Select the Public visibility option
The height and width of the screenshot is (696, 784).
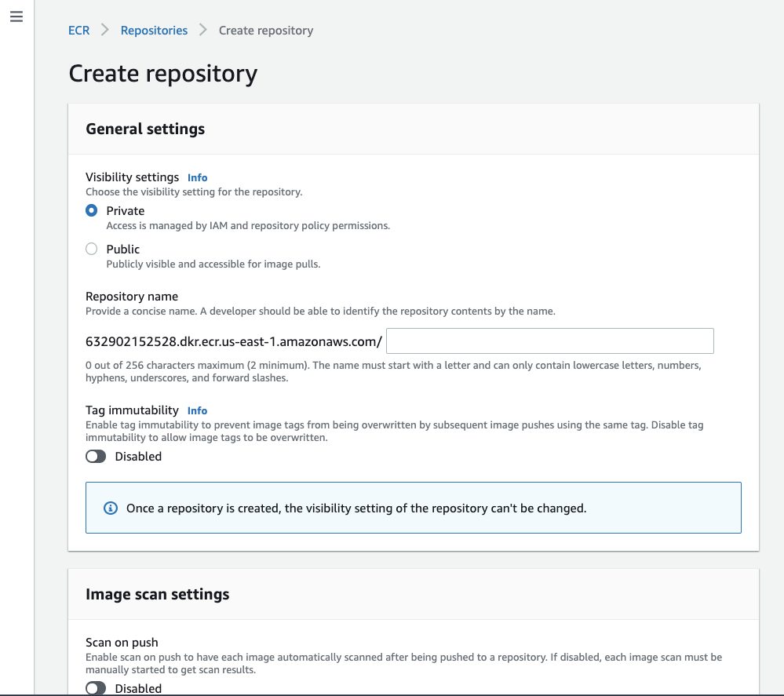click(x=92, y=249)
